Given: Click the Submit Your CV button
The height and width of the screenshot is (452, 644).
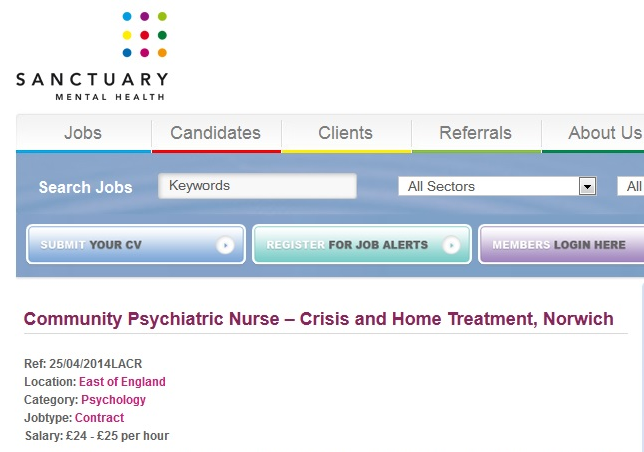Looking at the screenshot, I should (136, 244).
